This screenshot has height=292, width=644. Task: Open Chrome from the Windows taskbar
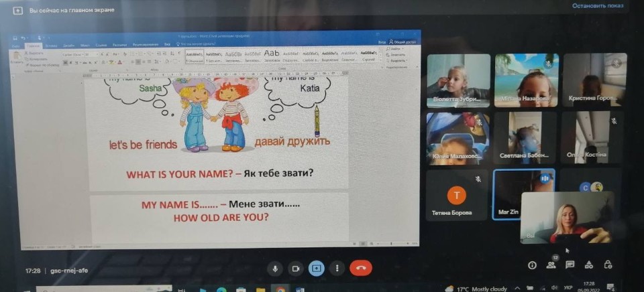click(280, 289)
